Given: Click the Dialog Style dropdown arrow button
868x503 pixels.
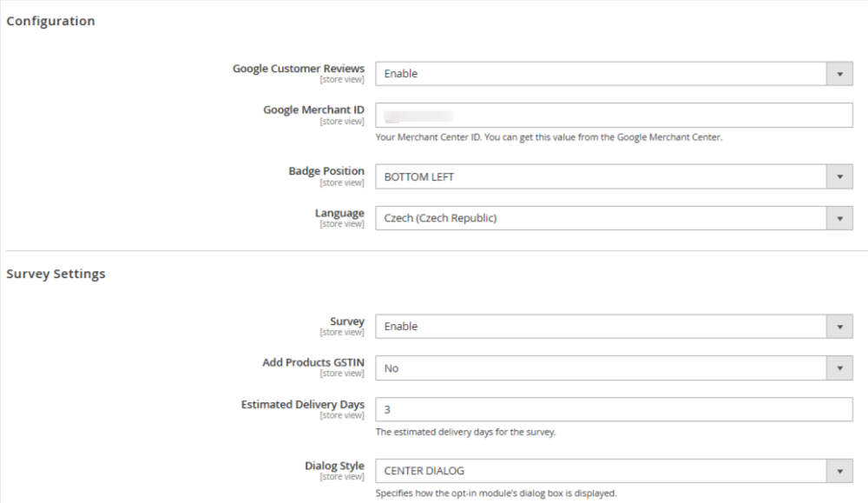Looking at the screenshot, I should pos(839,471).
